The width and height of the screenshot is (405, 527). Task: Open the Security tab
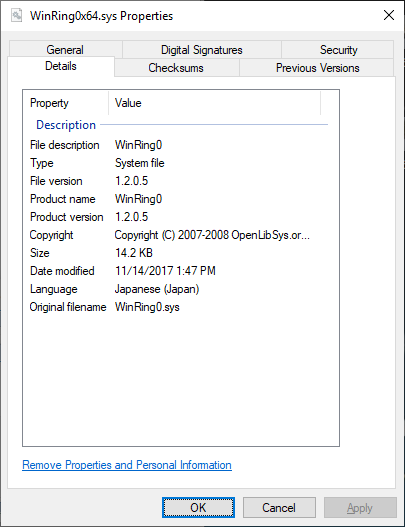click(x=338, y=50)
